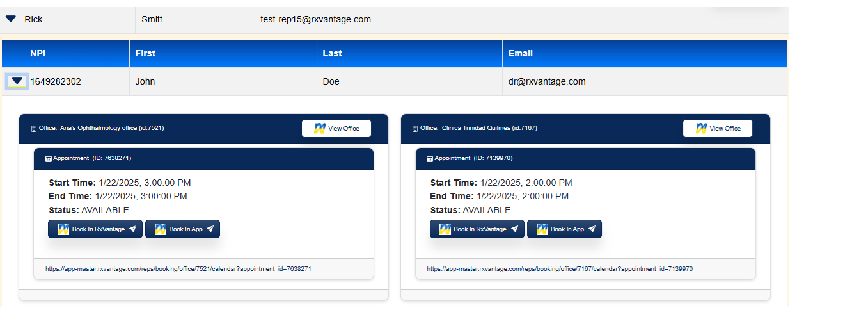
Task: Click the Last column header
Action: tap(409, 53)
